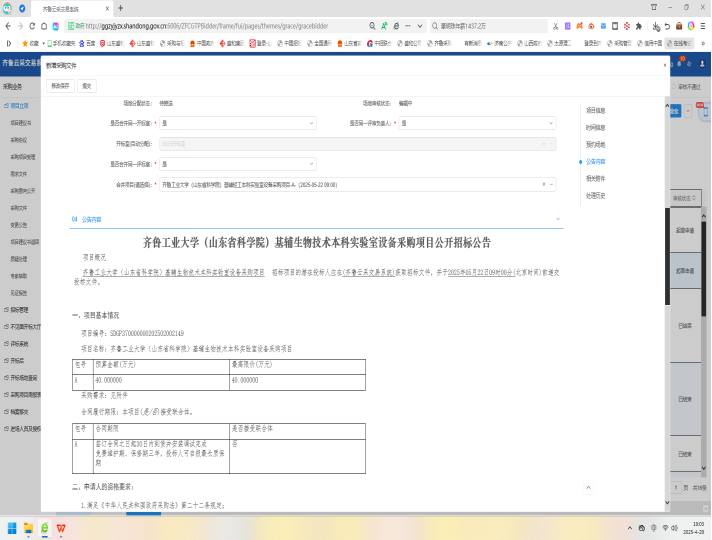Click the 修改保存 button

(x=60, y=86)
